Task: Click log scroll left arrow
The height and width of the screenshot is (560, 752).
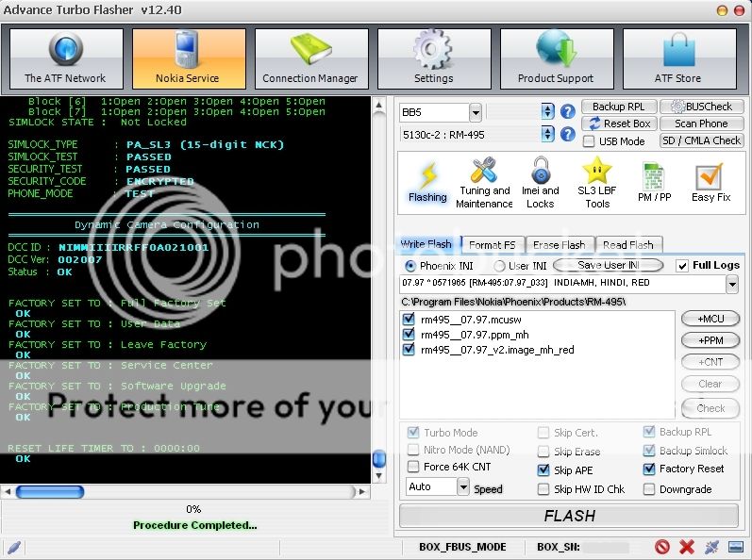Action: [8, 491]
